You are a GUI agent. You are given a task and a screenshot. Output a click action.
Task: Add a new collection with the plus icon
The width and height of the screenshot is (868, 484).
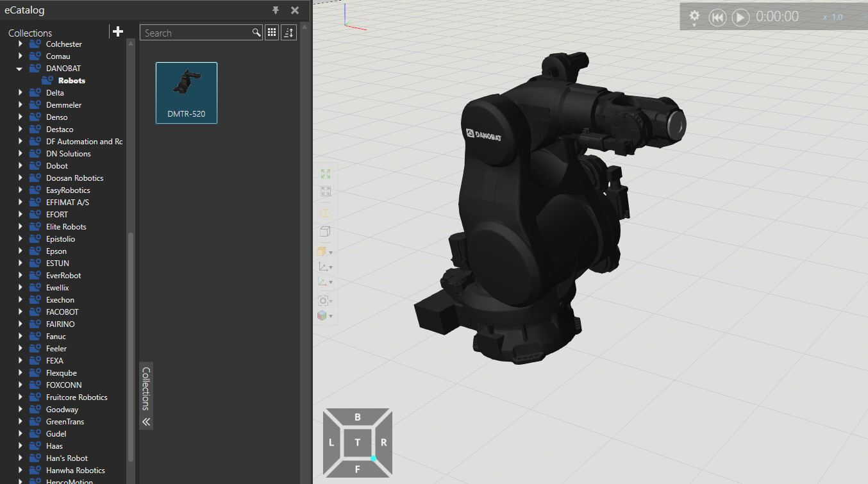click(117, 31)
